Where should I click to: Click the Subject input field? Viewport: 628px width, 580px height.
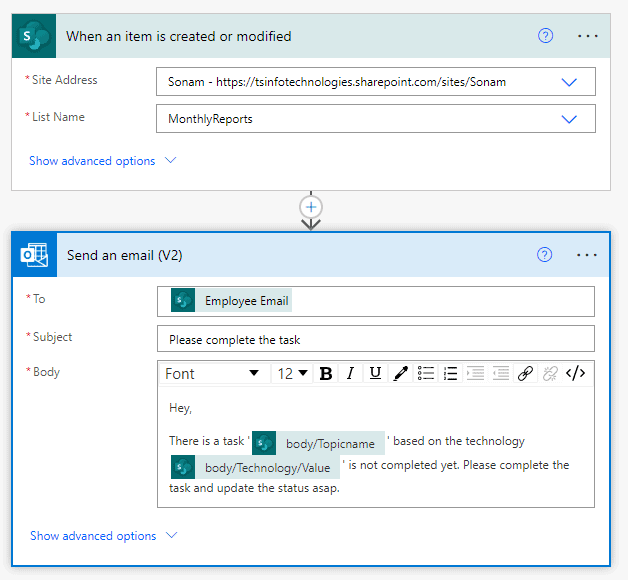(x=376, y=339)
